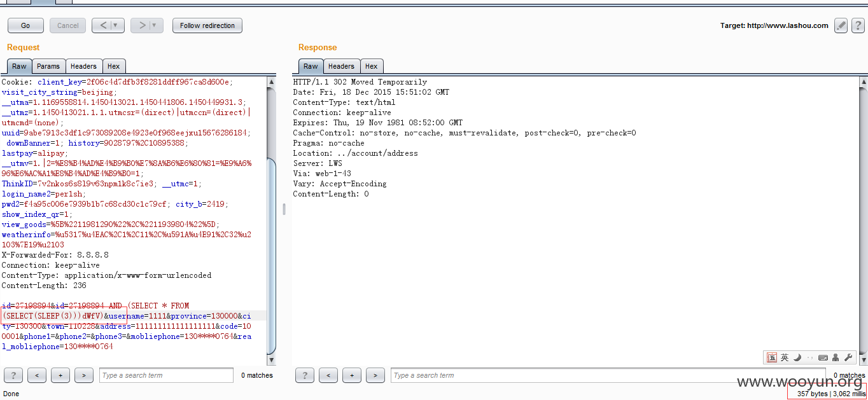Click the Wubi 五 input method icon
This screenshot has width=868, height=400.
point(772,357)
